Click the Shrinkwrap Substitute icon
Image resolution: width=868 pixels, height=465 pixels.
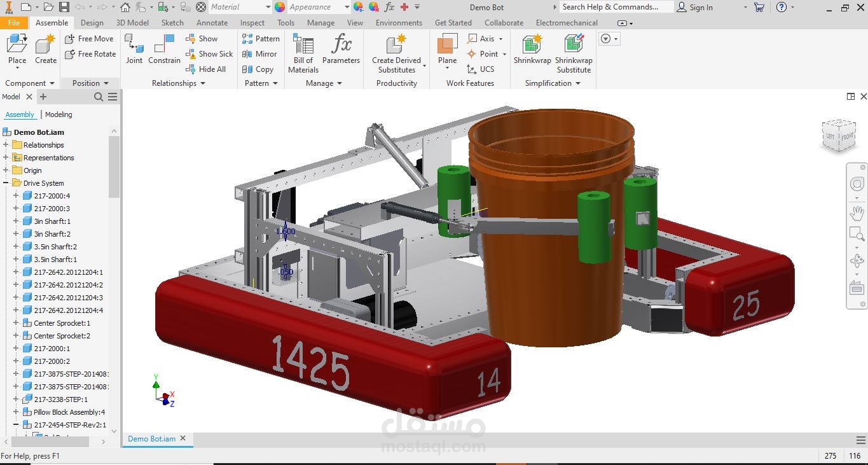point(574,53)
